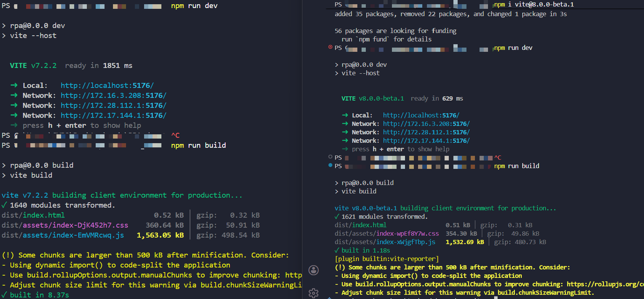The height and width of the screenshot is (299, 644).
Task: Click the hollow circle marker beside the ^C prompt
Action: pyautogui.click(x=330, y=157)
